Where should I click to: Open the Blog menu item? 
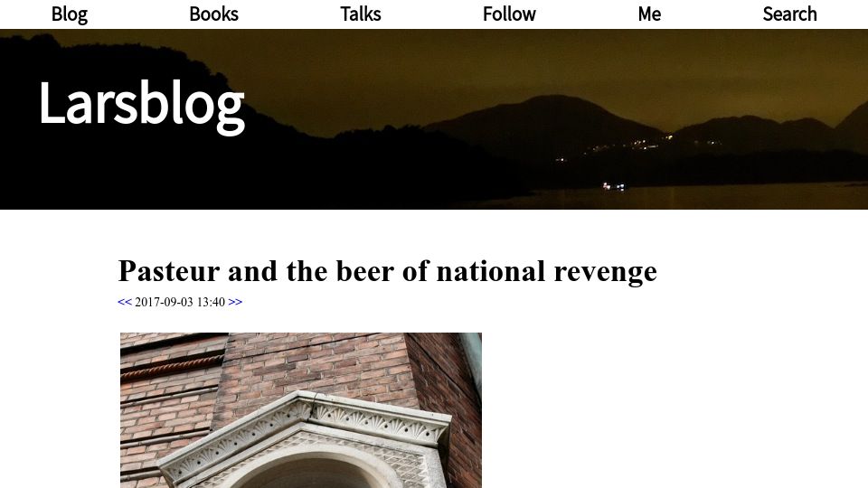(70, 14)
